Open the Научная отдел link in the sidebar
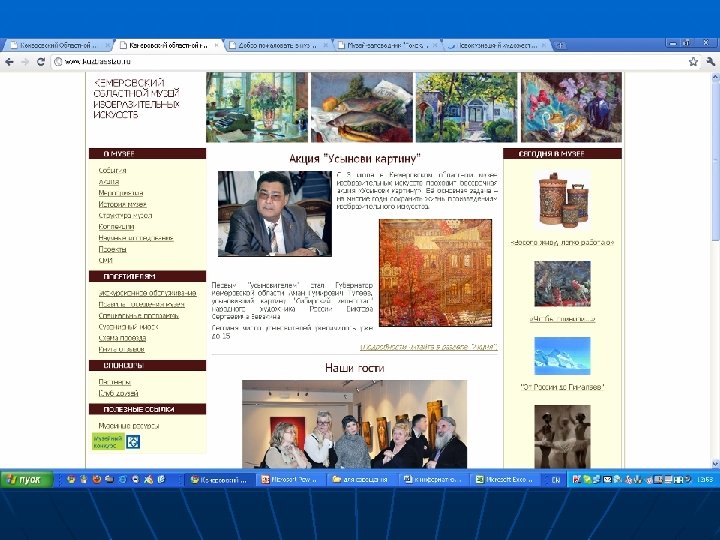The width and height of the screenshot is (720, 540). (135, 238)
